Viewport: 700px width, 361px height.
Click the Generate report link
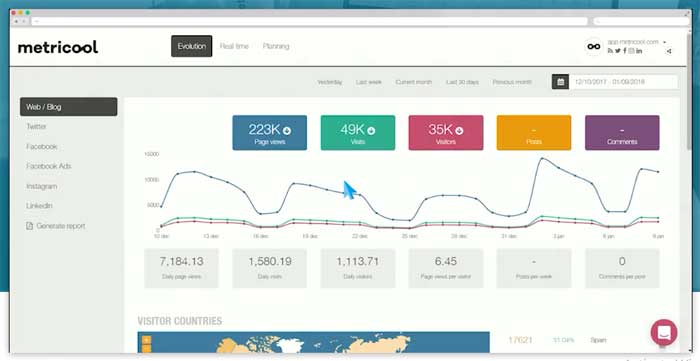pyautogui.click(x=61, y=226)
